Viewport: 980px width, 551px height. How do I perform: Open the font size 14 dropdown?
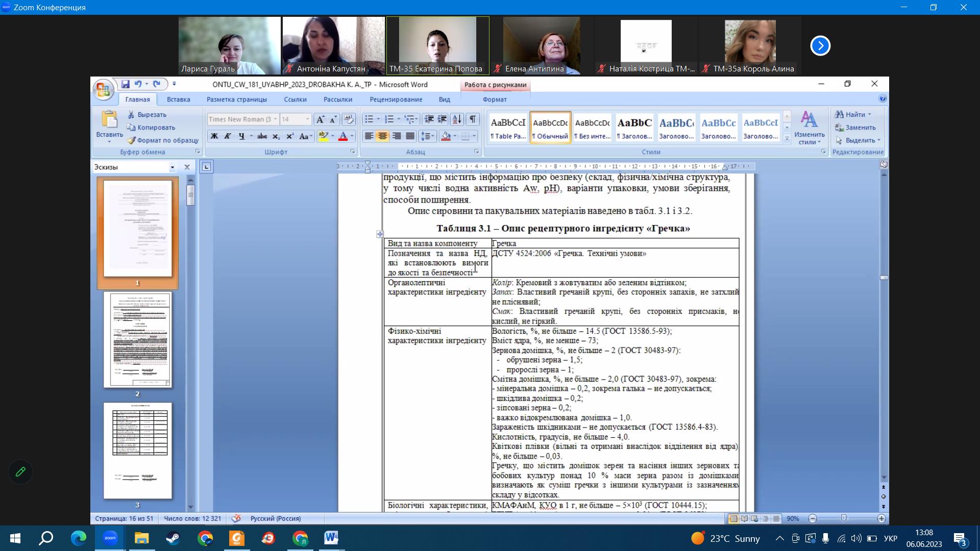[x=307, y=119]
